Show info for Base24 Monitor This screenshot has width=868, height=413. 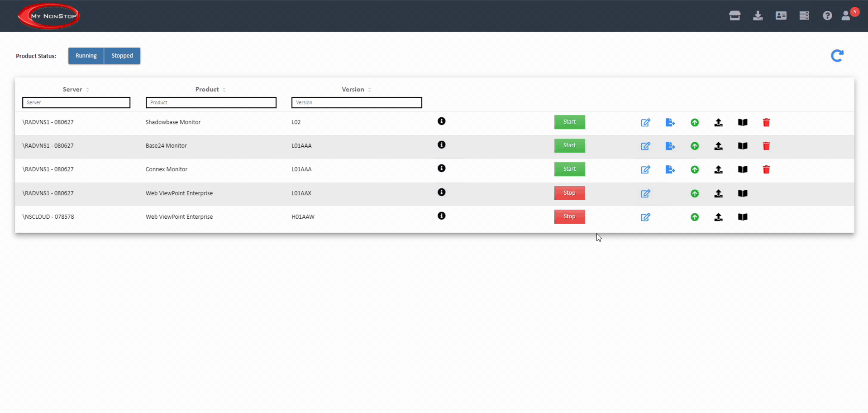click(x=442, y=144)
